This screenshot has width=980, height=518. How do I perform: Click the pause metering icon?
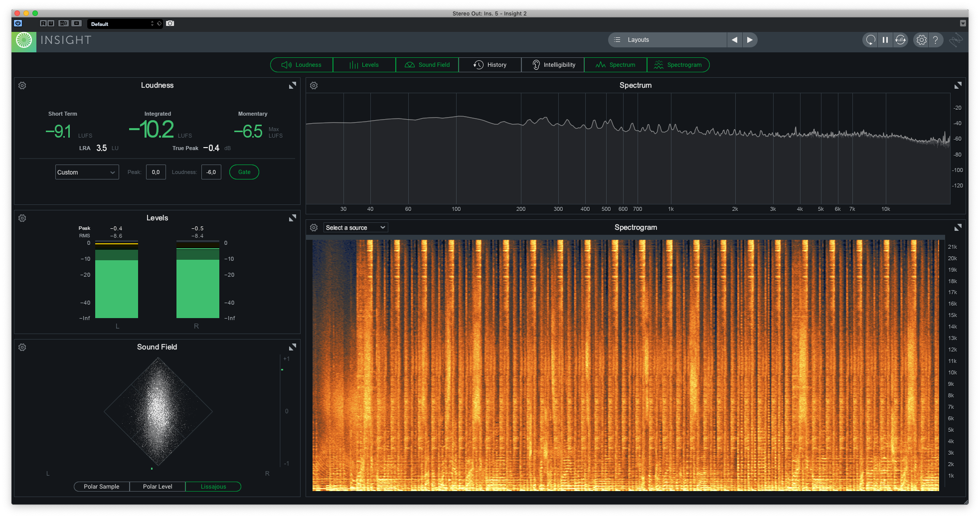[885, 40]
